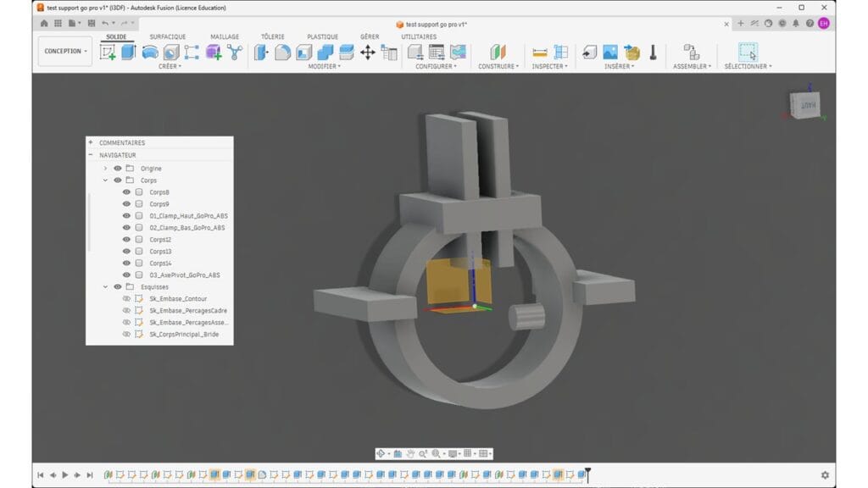This screenshot has width=868, height=488.
Task: Click the Save disk icon
Action: click(x=92, y=23)
